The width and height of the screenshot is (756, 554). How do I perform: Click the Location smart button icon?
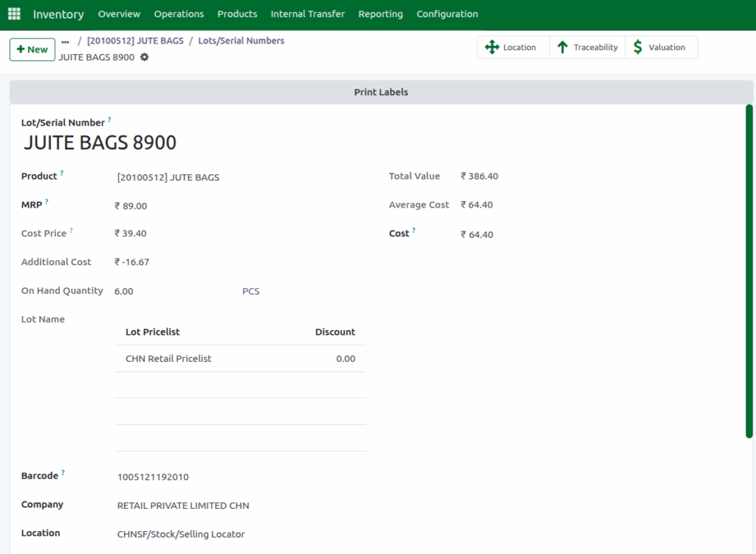[492, 47]
